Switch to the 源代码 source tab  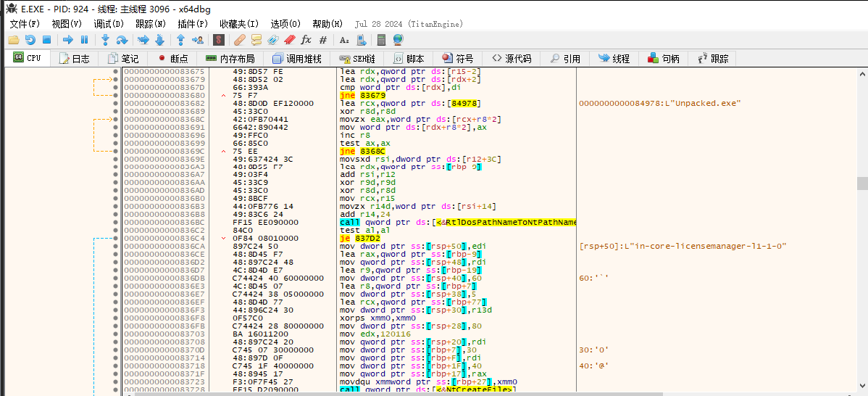point(512,59)
